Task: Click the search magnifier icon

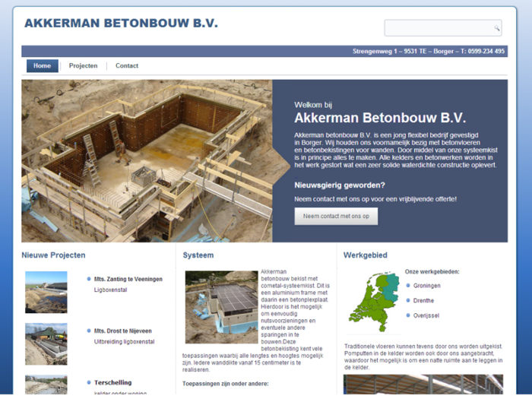Action: click(x=496, y=28)
